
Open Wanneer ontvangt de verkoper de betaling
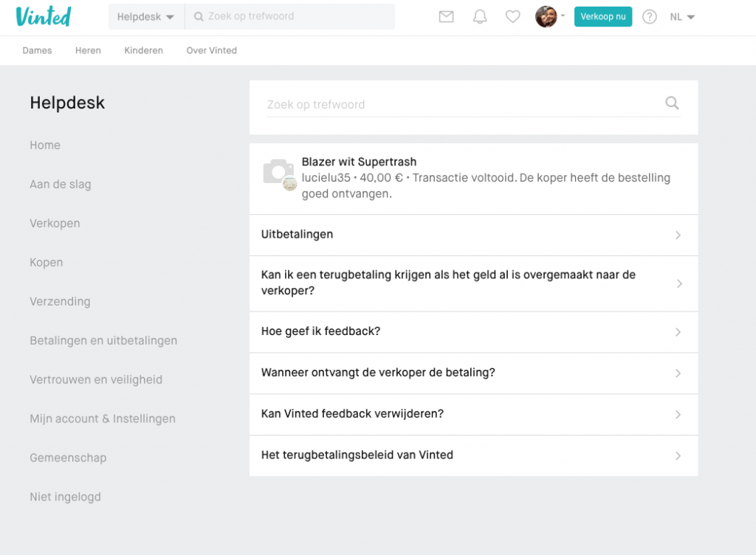[x=473, y=373]
